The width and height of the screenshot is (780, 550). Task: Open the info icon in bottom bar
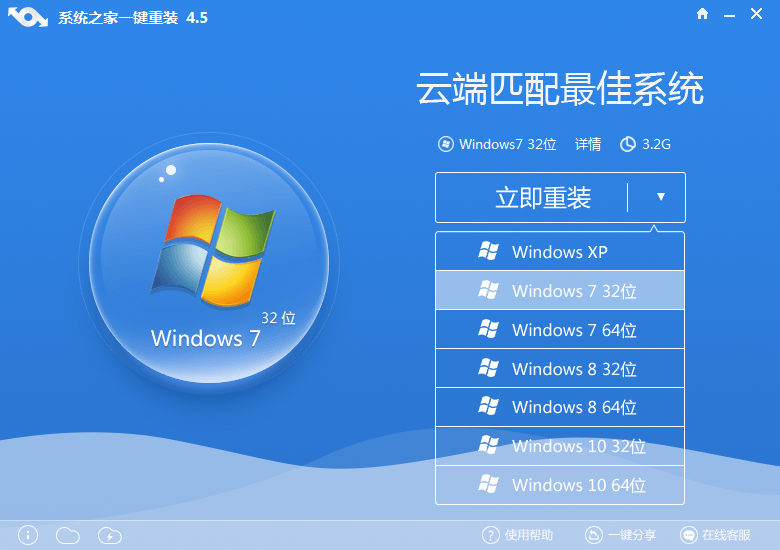[28, 535]
